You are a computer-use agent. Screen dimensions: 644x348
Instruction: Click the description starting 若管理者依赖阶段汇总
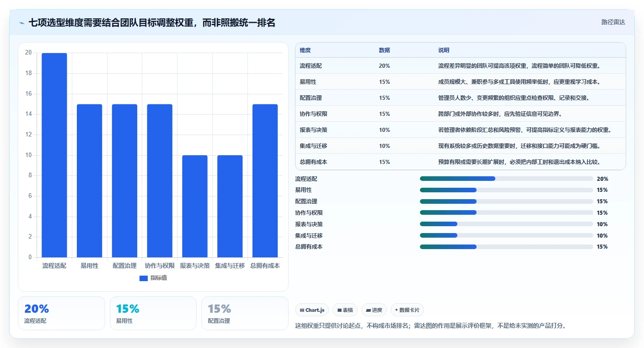525,130
